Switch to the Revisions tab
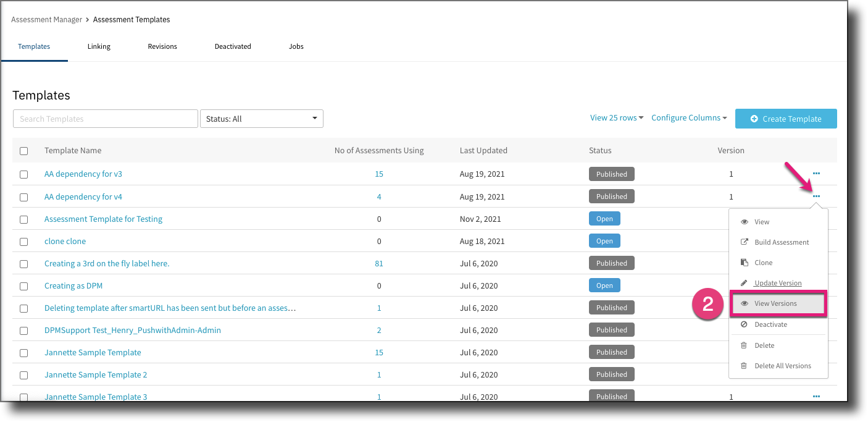Viewport: 868px width, 422px height. point(162,46)
